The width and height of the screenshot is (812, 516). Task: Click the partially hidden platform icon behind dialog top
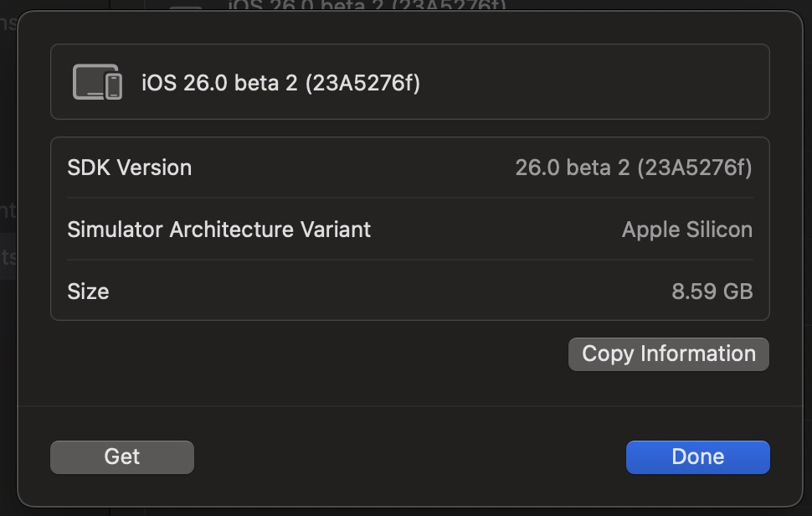pos(186,8)
